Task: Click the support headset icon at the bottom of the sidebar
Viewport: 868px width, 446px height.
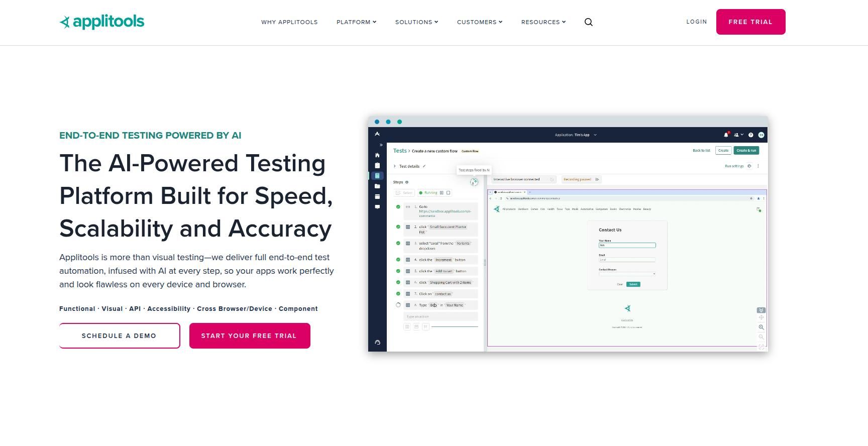Action: coord(377,343)
